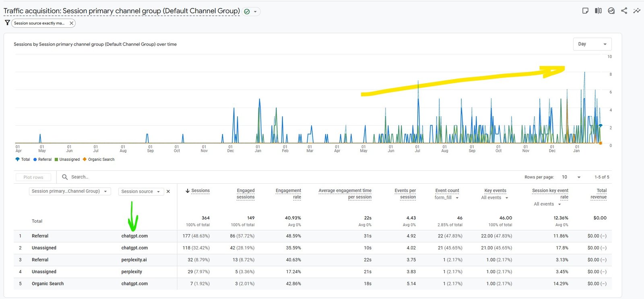
Task: Click the compare data columns icon
Action: pos(598,11)
